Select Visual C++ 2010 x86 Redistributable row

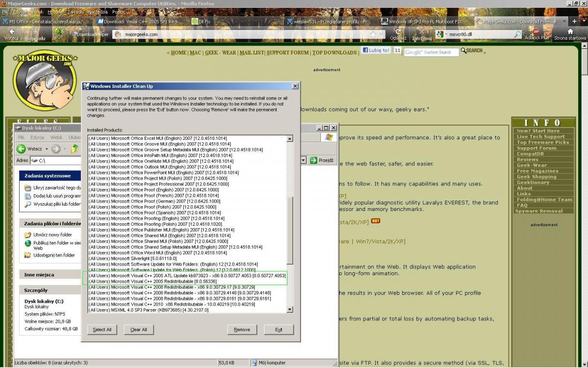click(187, 304)
